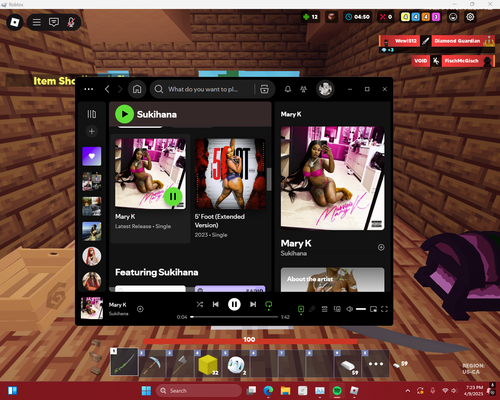Open the Sukihana artist header title
The height and width of the screenshot is (400, 500).
(x=157, y=114)
